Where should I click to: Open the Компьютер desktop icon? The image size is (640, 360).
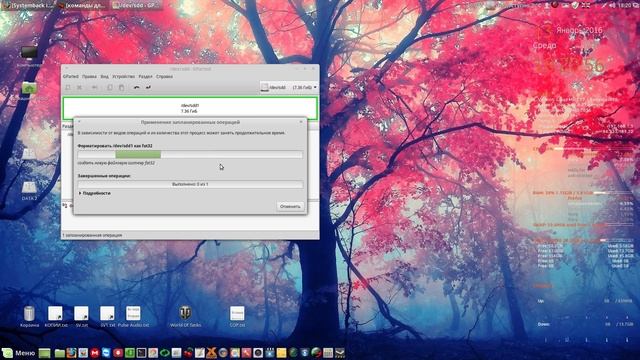point(29,56)
